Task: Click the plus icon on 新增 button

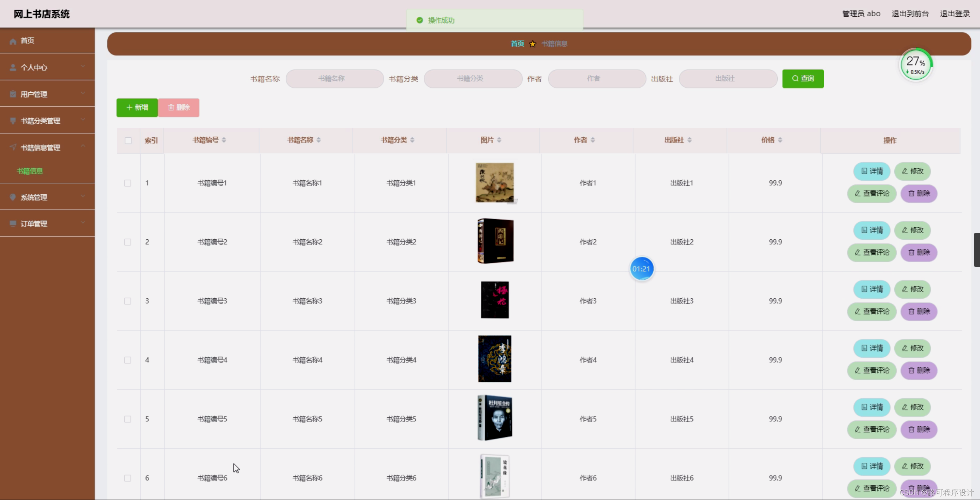Action: pyautogui.click(x=129, y=107)
